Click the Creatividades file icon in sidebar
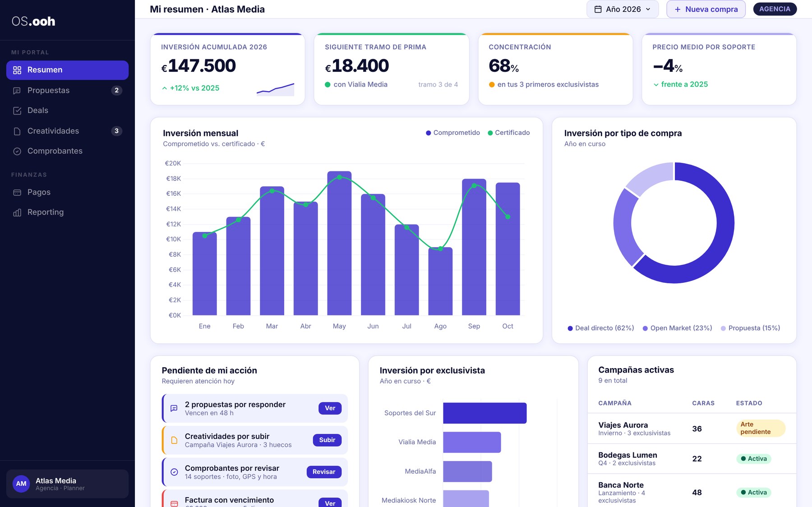The height and width of the screenshot is (507, 812). (x=17, y=131)
